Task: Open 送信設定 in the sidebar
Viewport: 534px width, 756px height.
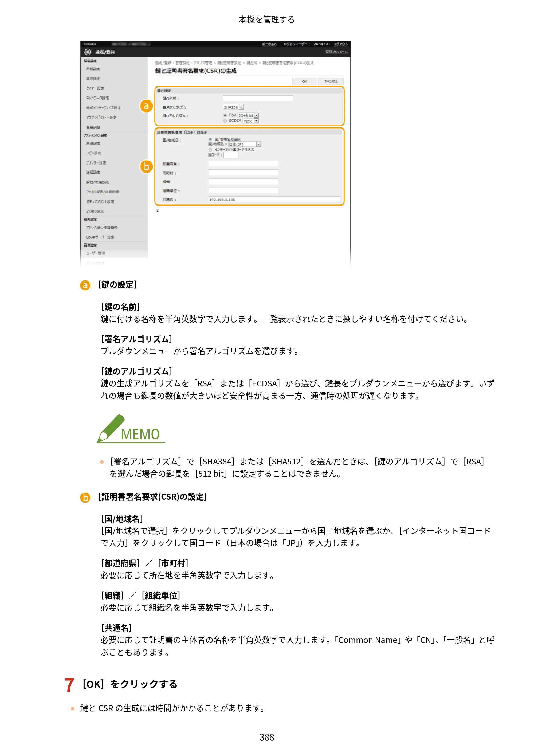Action: click(93, 172)
